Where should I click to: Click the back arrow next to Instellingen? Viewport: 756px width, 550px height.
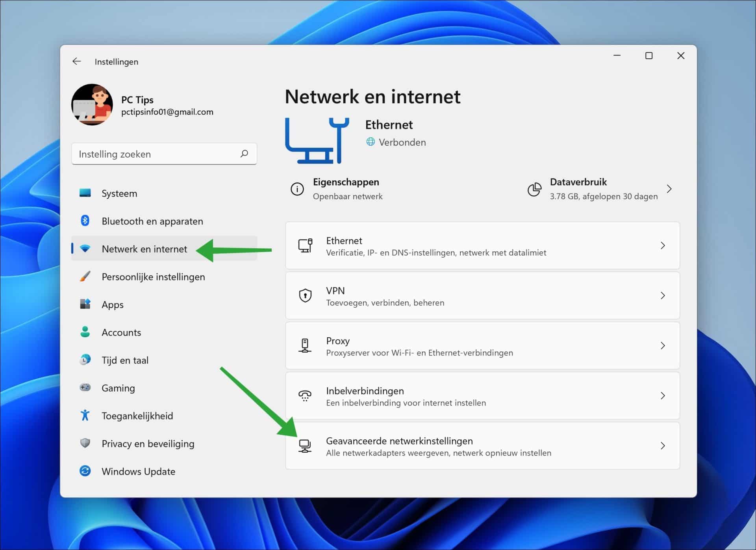pos(77,61)
